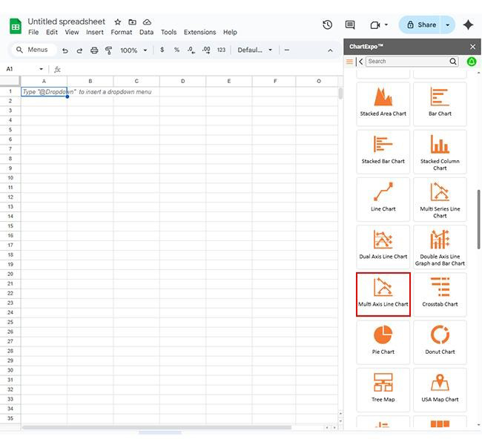The image size is (482, 448).
Task: Star the Untitled spreadsheet
Action: [117, 22]
